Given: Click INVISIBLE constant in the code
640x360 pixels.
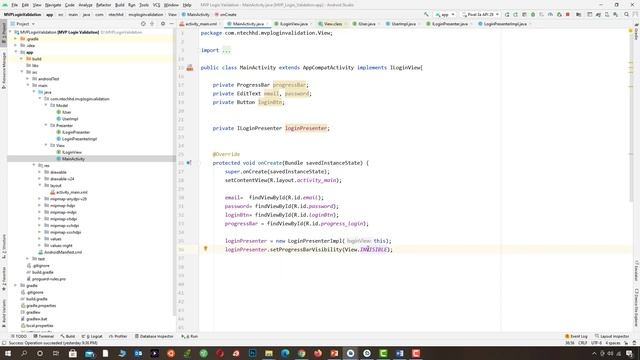Looking at the screenshot, I should pos(373,249).
